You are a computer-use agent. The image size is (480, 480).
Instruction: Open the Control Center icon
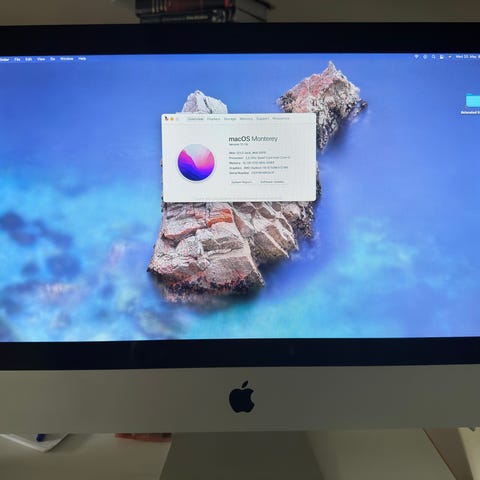pos(442,57)
